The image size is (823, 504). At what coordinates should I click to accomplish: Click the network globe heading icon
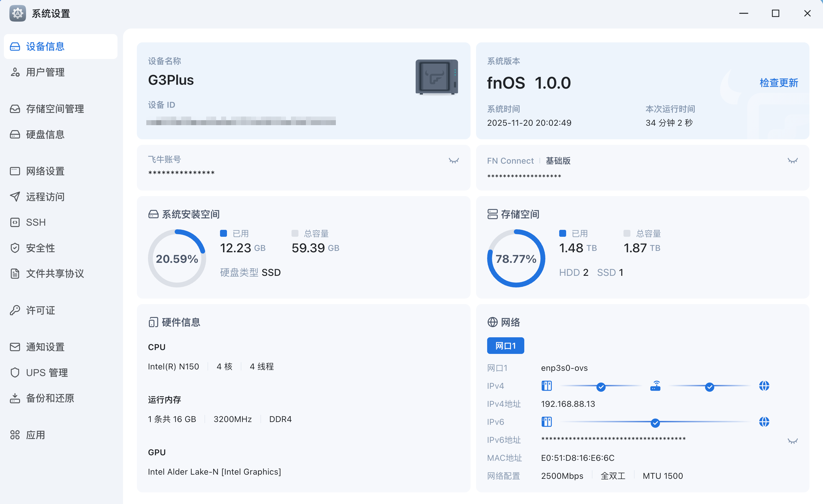tap(492, 322)
